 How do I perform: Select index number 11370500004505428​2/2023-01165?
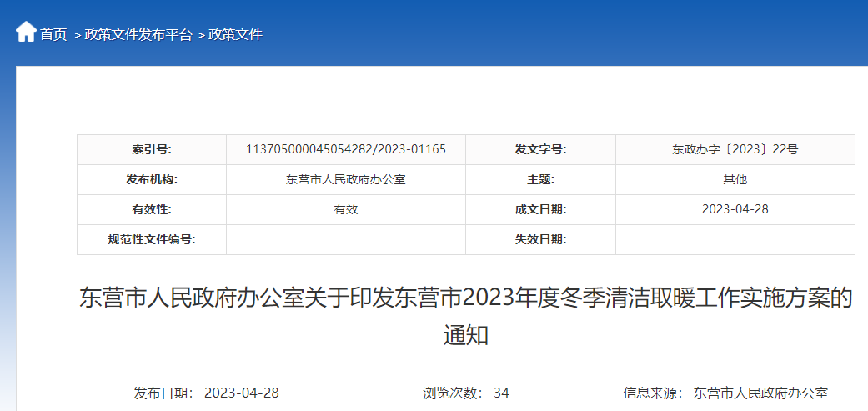(x=345, y=149)
